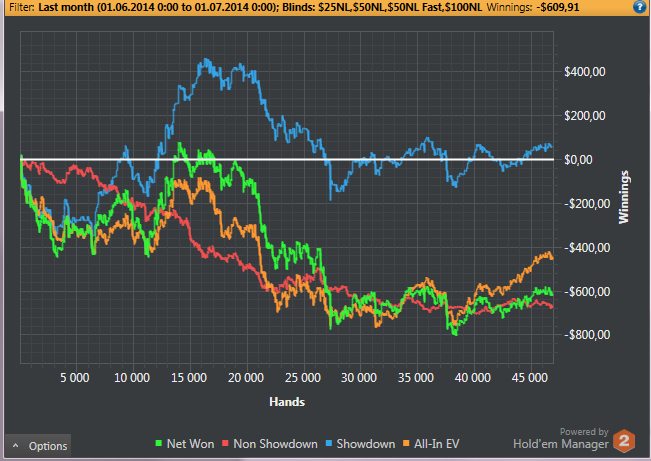Click the $200,00 axis label

[585, 116]
